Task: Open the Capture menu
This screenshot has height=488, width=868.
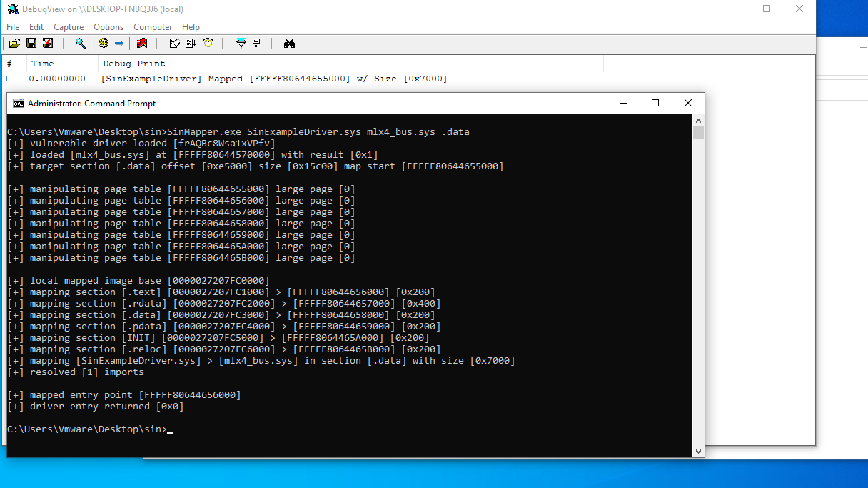Action: (69, 27)
